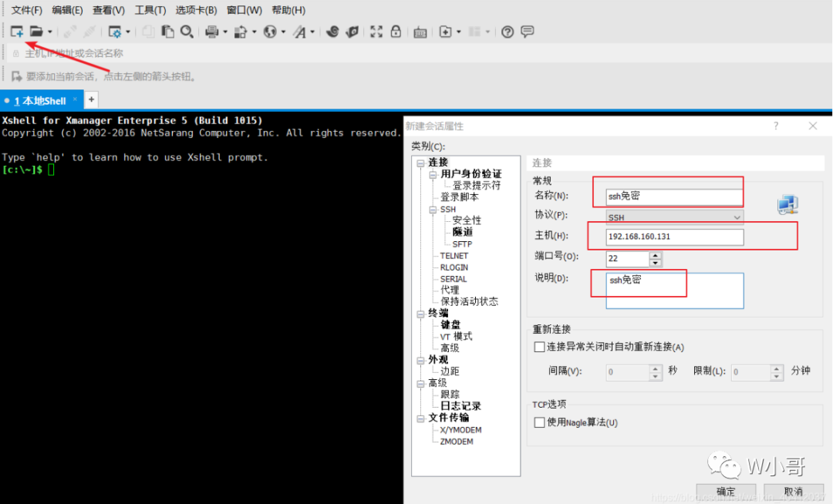This screenshot has height=504, width=833.
Task: Open the 窗口(W) menu
Action: coord(245,10)
